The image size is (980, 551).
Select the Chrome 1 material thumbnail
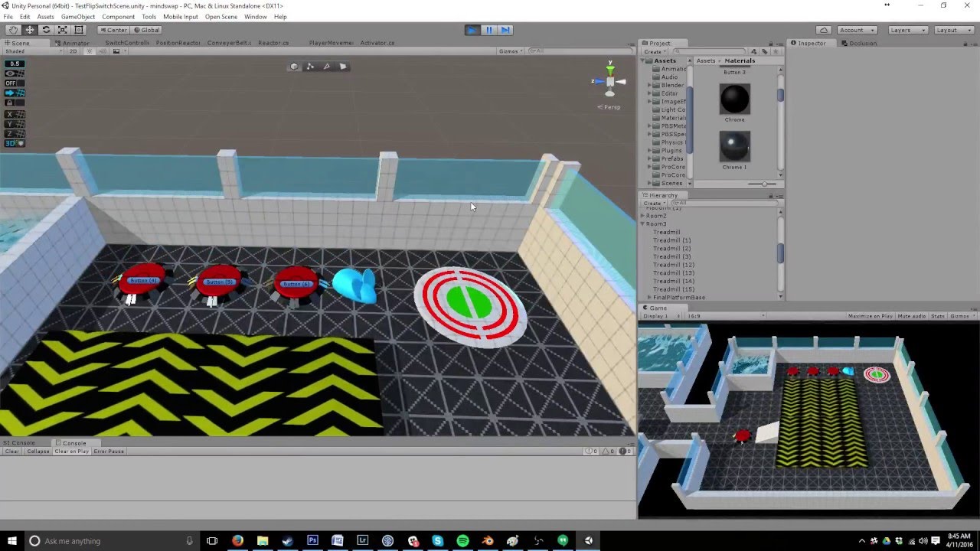point(734,146)
